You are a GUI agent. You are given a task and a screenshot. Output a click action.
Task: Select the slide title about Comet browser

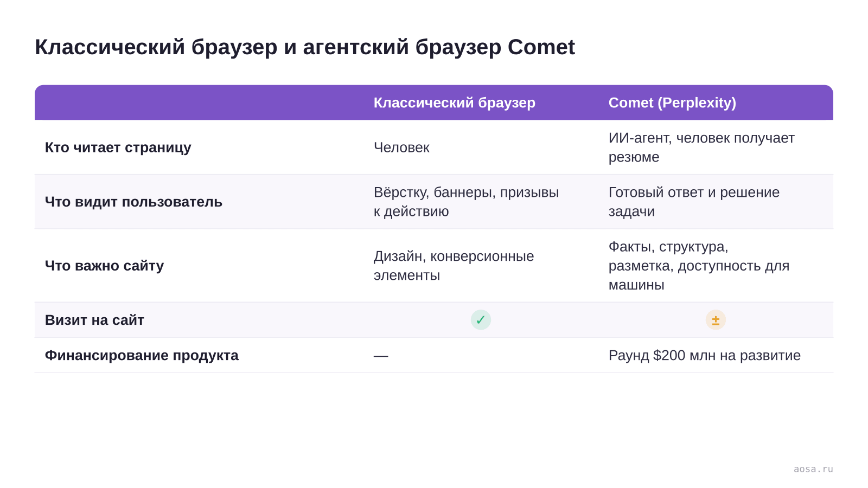point(305,47)
